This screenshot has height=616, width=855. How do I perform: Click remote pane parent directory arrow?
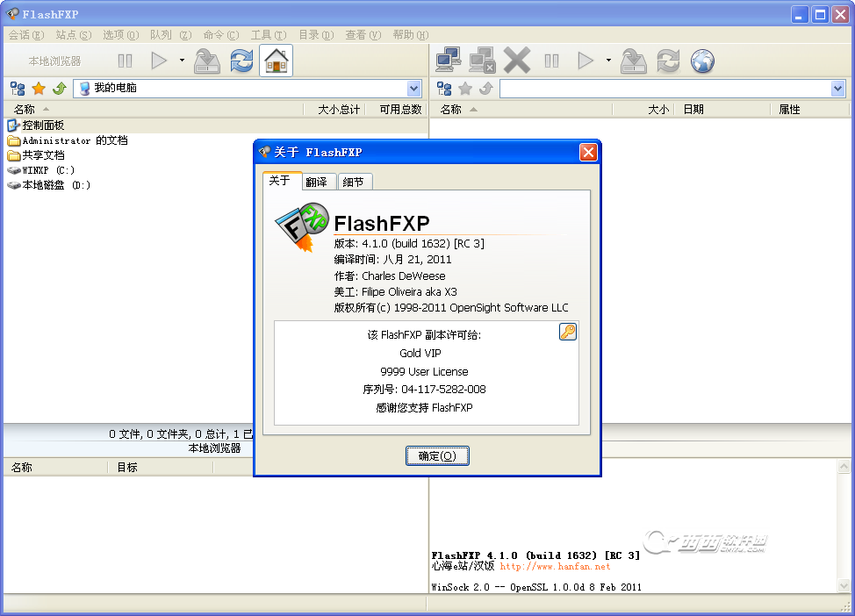point(485,89)
